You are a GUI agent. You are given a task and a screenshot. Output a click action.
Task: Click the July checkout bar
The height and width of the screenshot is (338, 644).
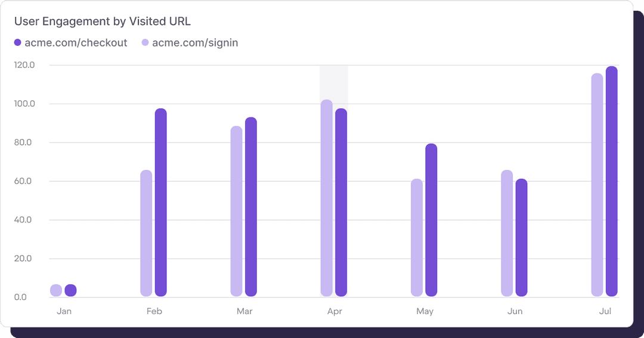(611, 181)
